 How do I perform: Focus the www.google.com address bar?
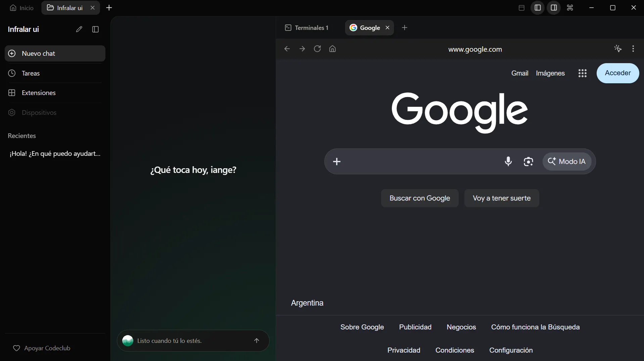tap(475, 49)
